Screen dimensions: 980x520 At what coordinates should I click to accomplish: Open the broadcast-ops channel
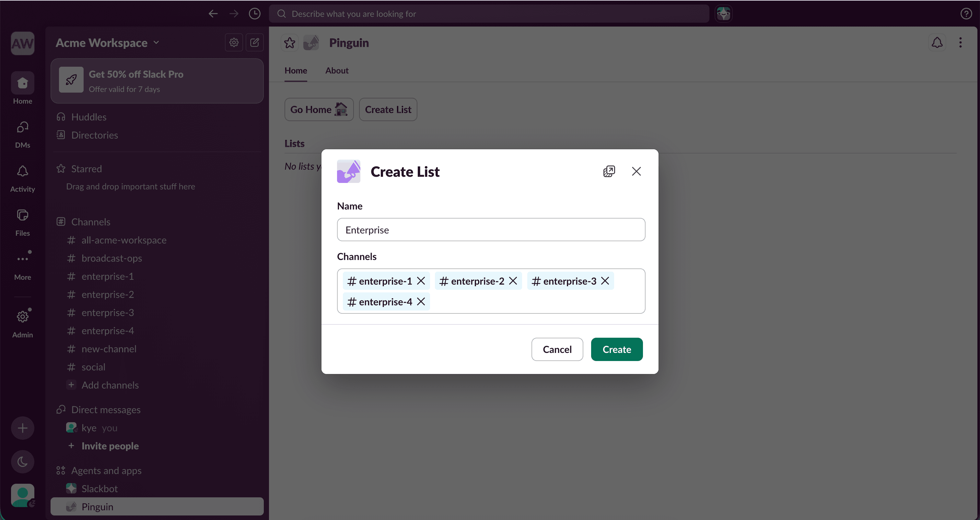[157, 258]
